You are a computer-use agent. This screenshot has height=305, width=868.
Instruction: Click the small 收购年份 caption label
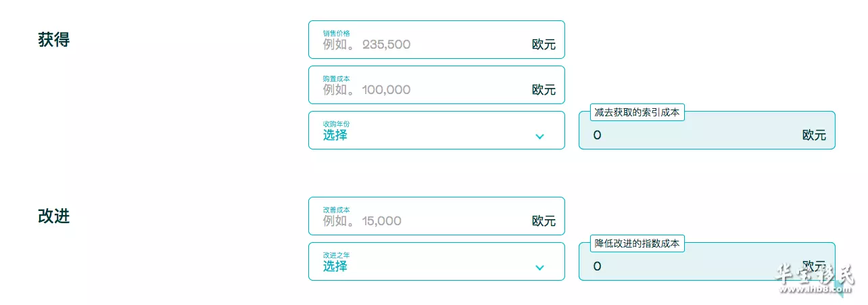[x=336, y=124]
